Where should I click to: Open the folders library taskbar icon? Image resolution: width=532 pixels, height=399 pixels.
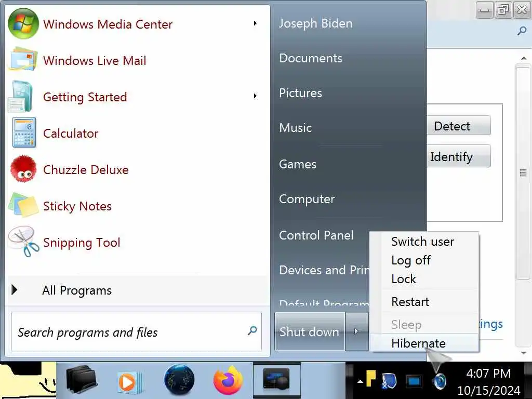(x=82, y=380)
